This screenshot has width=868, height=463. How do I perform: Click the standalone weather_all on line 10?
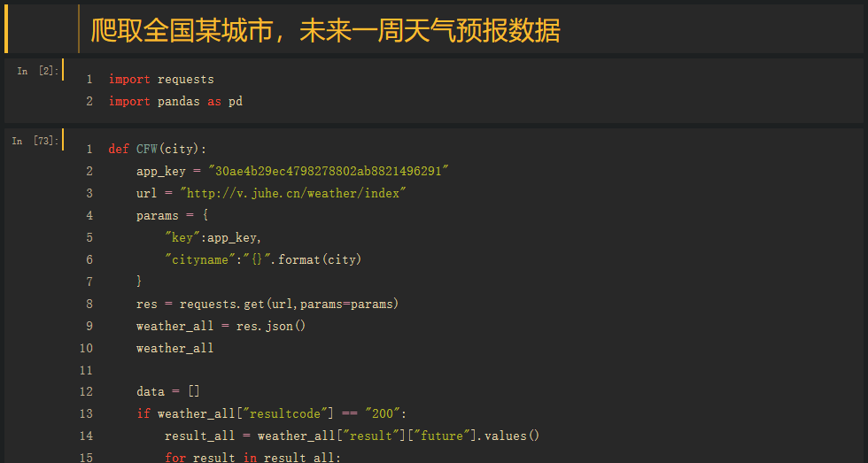pyautogui.click(x=174, y=348)
